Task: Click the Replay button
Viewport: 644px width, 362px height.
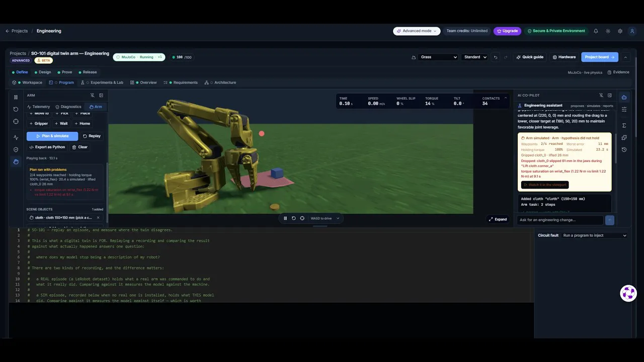Action: [x=92, y=136]
